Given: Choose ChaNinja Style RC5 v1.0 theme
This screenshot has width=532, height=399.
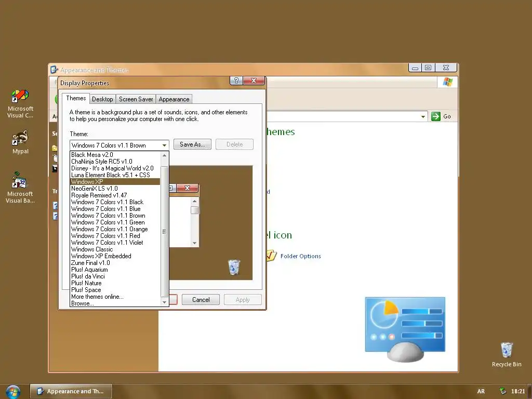Looking at the screenshot, I should pos(115,162).
